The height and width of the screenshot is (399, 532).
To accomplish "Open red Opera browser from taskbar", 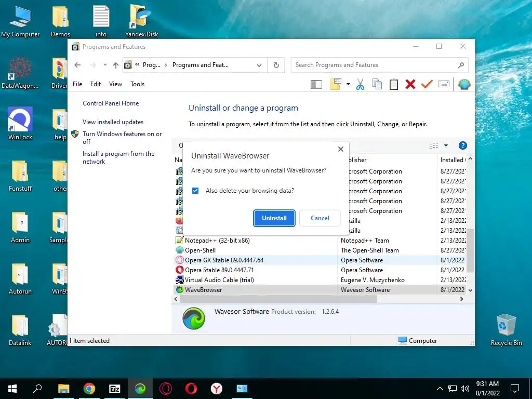I will point(191,389).
